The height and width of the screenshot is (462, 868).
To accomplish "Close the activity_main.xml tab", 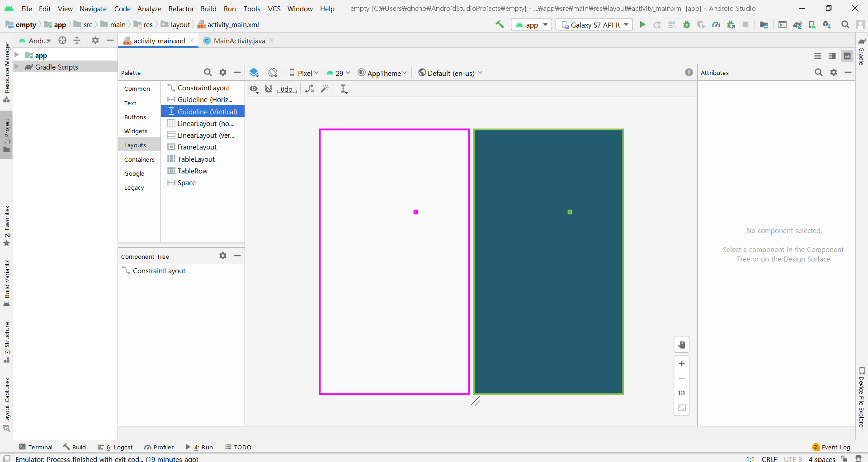I will (x=192, y=40).
